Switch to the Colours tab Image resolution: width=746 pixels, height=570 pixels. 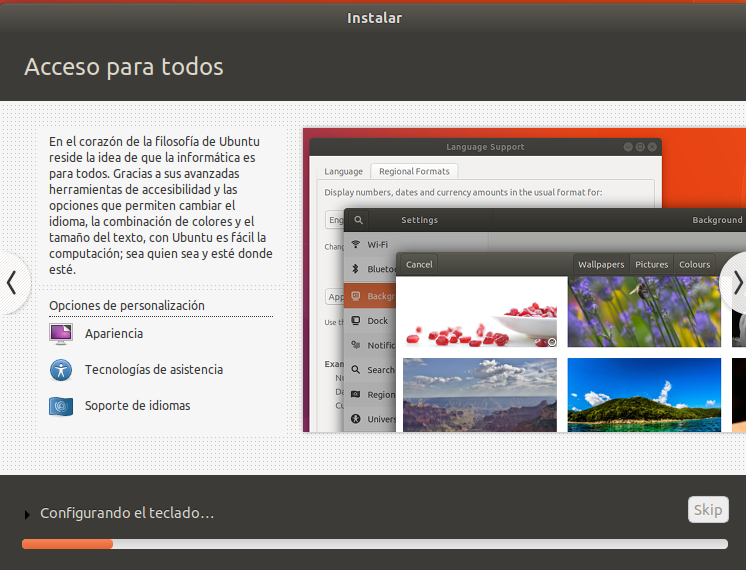pos(694,265)
